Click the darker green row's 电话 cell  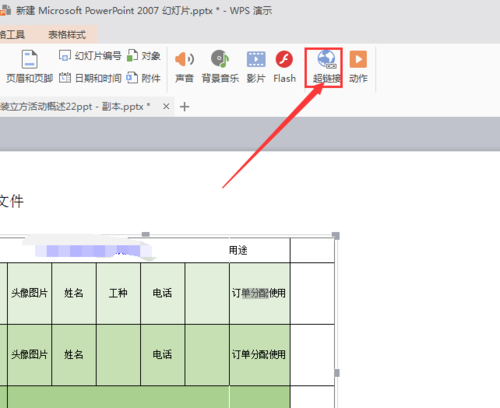[x=163, y=355]
